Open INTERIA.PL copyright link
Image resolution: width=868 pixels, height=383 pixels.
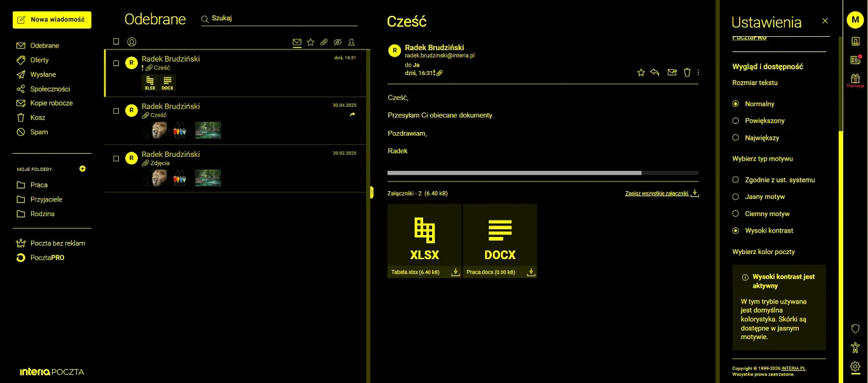[794, 368]
